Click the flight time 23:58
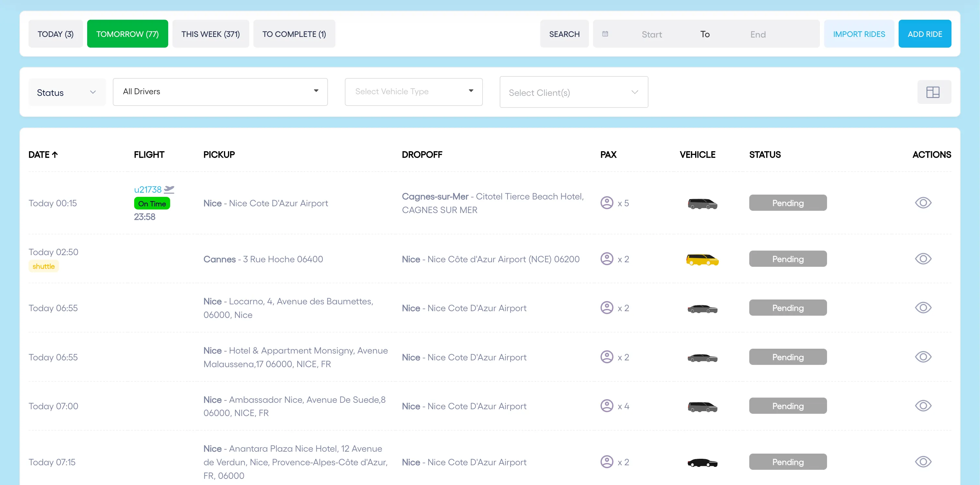This screenshot has height=485, width=980. (144, 217)
